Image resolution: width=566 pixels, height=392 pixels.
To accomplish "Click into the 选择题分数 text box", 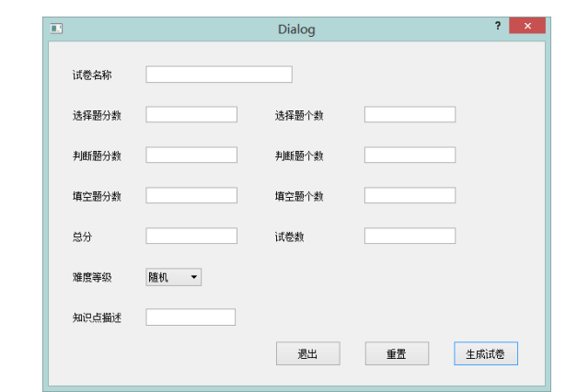I will [191, 115].
